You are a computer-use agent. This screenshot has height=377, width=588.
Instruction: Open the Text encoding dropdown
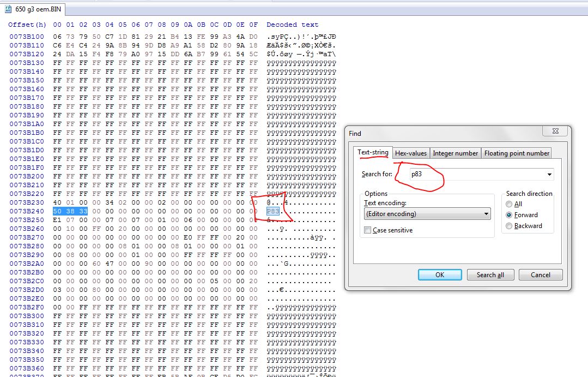coord(427,214)
